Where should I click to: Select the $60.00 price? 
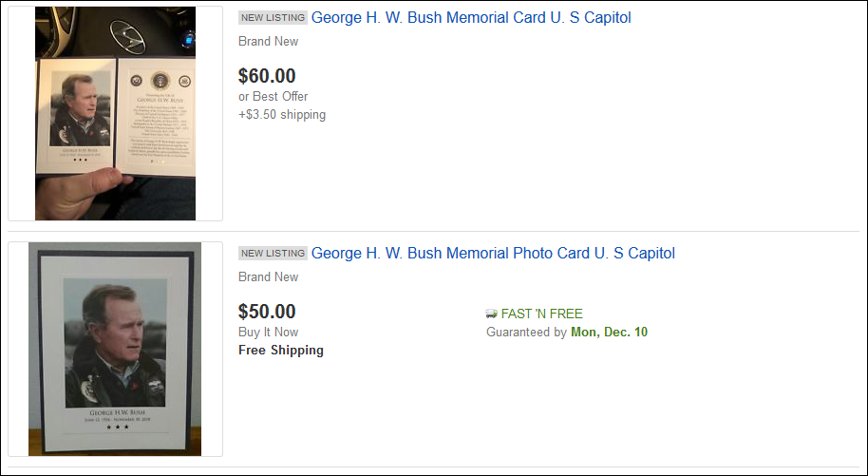(267, 76)
